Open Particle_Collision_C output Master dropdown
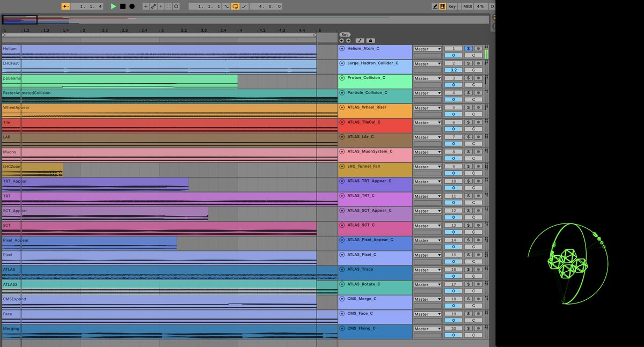This screenshot has width=644, height=347. pyautogui.click(x=427, y=93)
